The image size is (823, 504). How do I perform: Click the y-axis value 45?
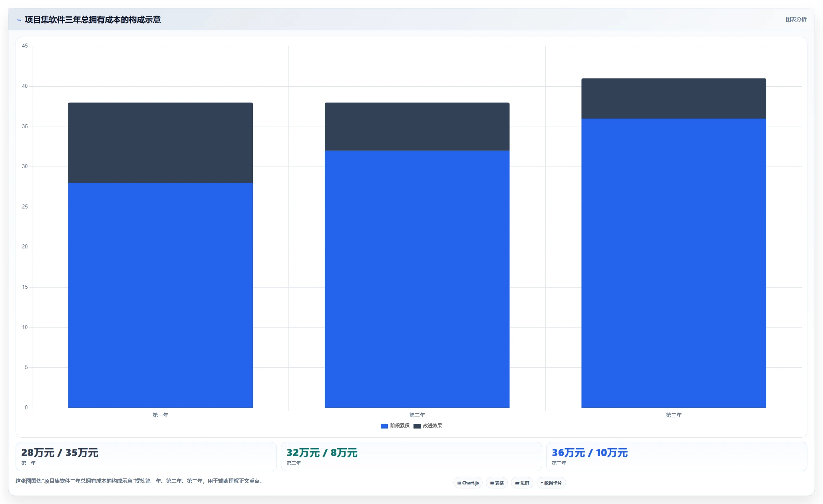point(25,46)
